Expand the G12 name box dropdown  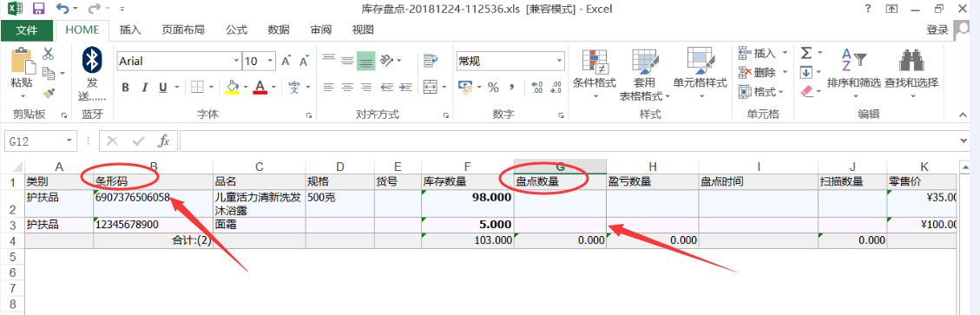tap(69, 141)
